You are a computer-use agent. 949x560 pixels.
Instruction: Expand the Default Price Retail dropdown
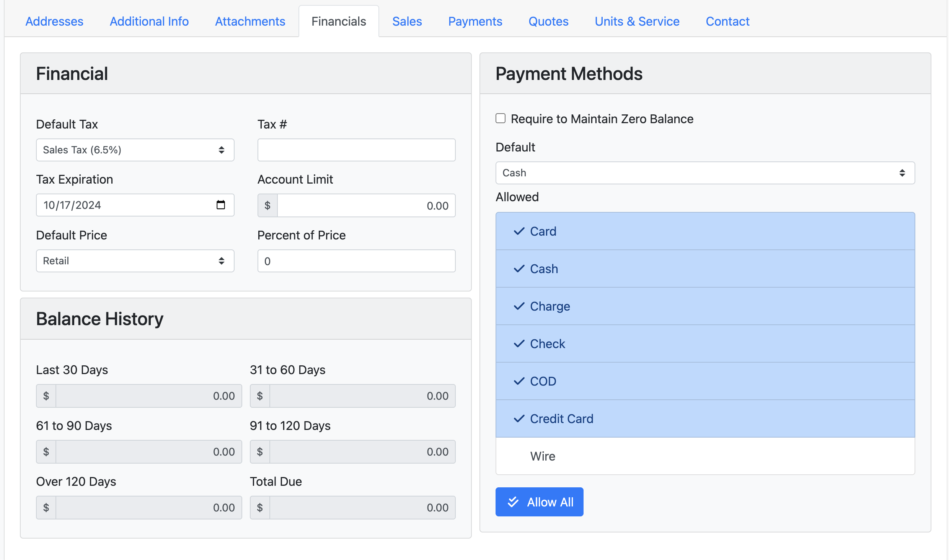click(135, 261)
